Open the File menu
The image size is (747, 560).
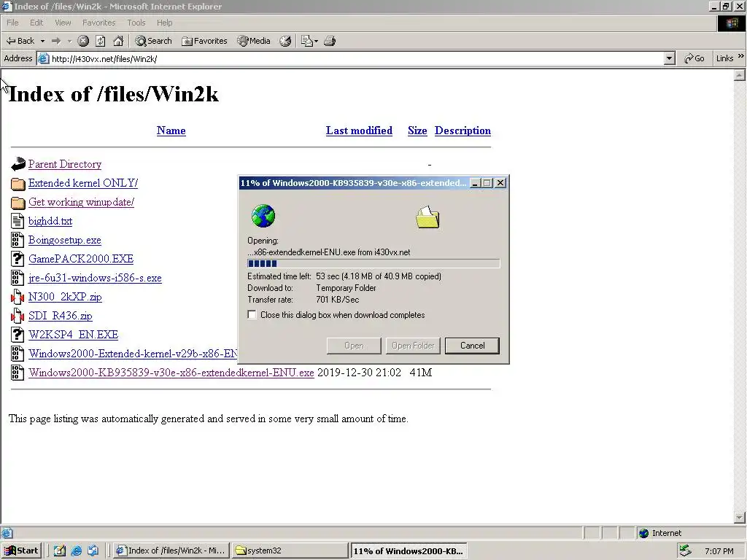coord(12,23)
